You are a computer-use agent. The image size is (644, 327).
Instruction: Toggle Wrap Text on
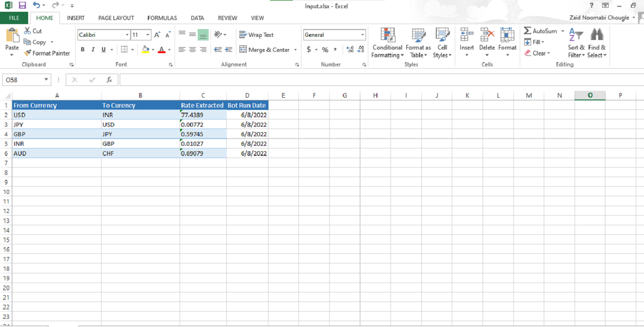point(256,35)
